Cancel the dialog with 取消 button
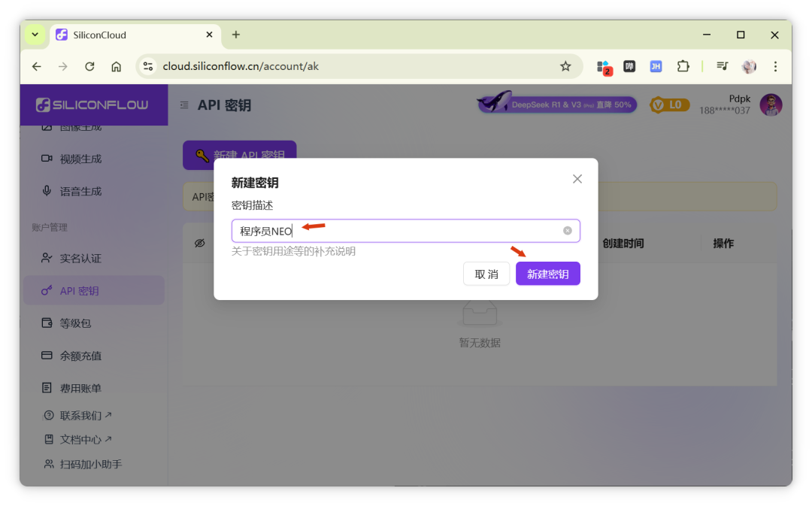Screen dimensions: 812x506 click(x=486, y=274)
